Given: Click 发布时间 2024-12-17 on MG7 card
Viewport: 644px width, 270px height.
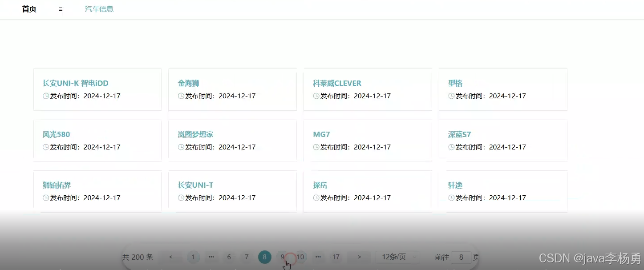Looking at the screenshot, I should pyautogui.click(x=356, y=147).
